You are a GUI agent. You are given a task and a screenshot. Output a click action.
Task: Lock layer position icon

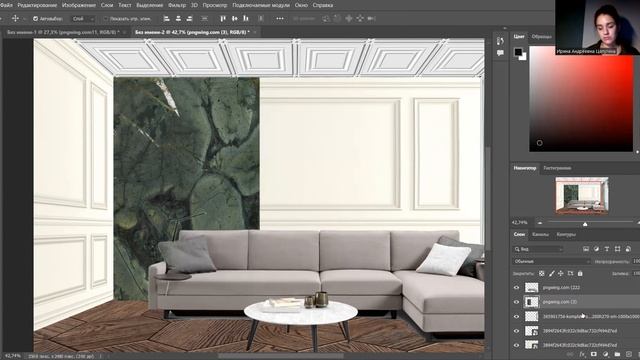tap(561, 273)
